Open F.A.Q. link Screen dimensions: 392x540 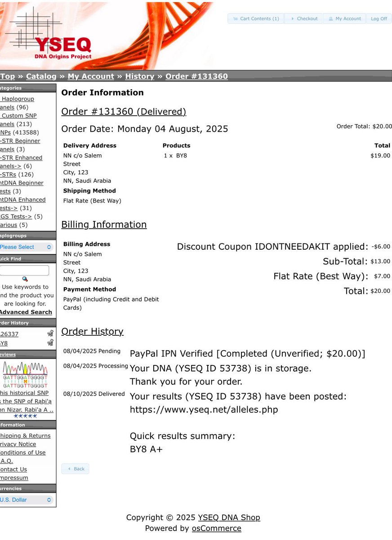(x=6, y=461)
